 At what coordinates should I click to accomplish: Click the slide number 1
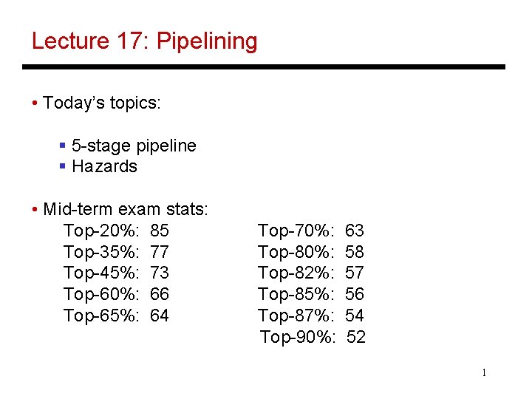pos(484,373)
